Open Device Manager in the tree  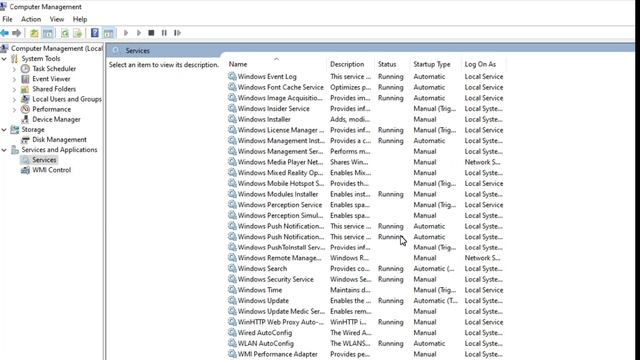pyautogui.click(x=56, y=119)
